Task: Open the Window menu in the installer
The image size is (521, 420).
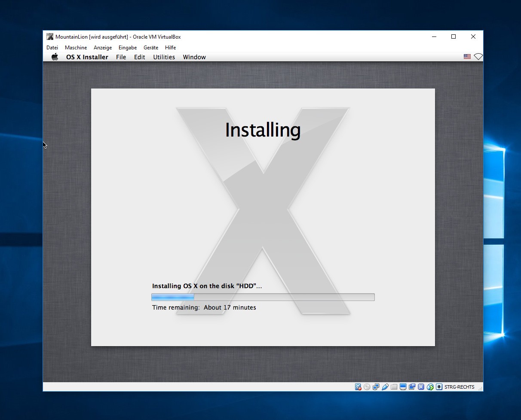Action: coord(194,57)
